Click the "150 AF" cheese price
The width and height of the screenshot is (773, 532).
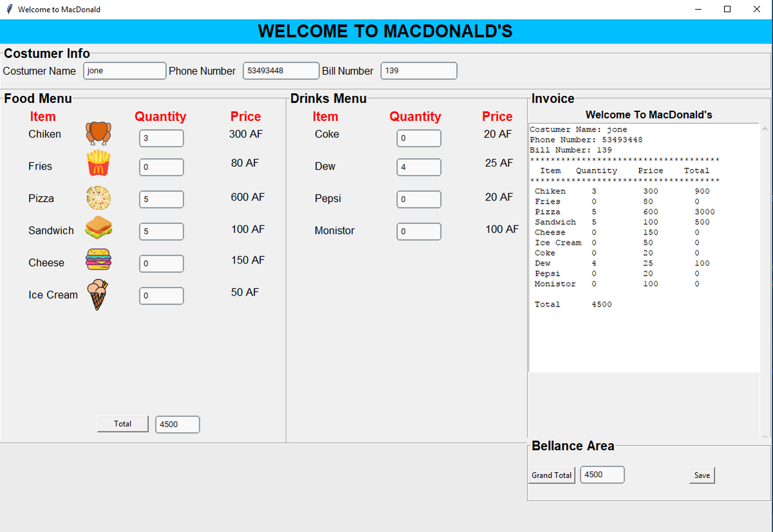248,260
